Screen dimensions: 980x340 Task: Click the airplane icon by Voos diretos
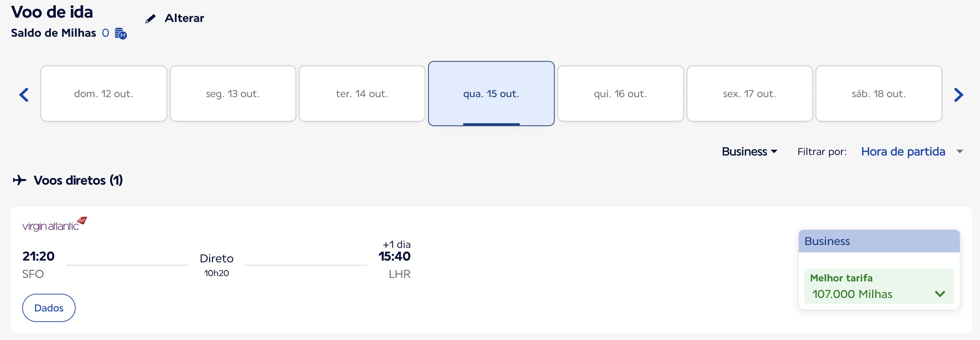point(19,180)
